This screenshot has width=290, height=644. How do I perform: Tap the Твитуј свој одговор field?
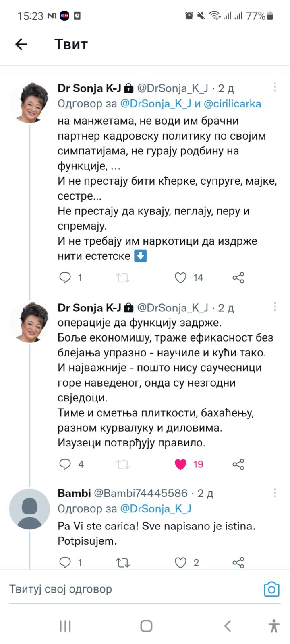(x=121, y=589)
